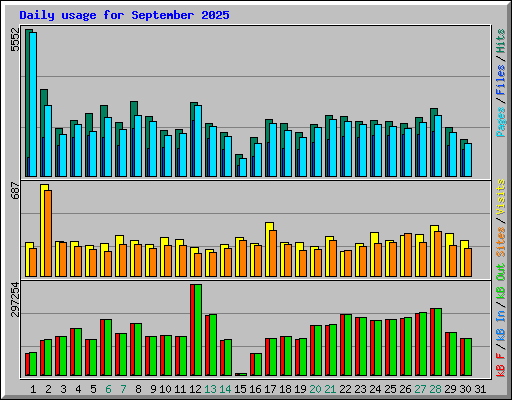Click the 'Pages / Files / Hits' legend label

501,83
